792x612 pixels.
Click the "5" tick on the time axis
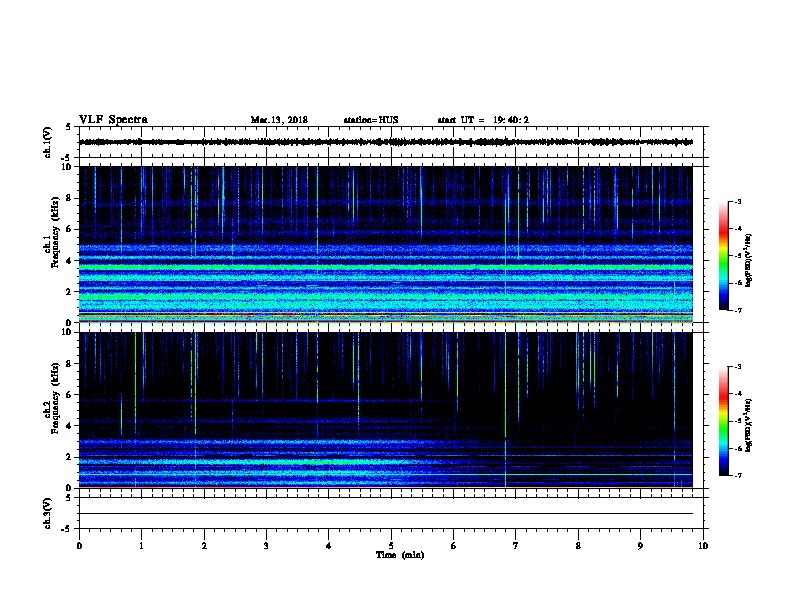tap(391, 546)
